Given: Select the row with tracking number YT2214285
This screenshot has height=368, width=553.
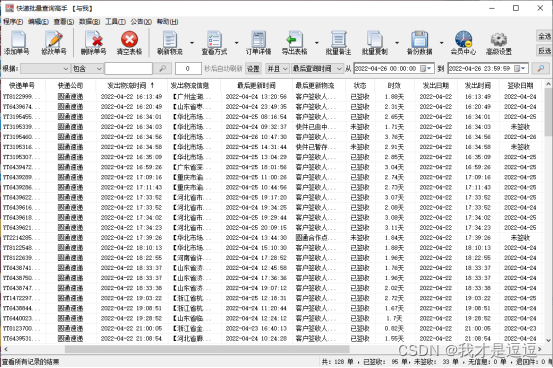Looking at the screenshot, I should pos(272,237).
